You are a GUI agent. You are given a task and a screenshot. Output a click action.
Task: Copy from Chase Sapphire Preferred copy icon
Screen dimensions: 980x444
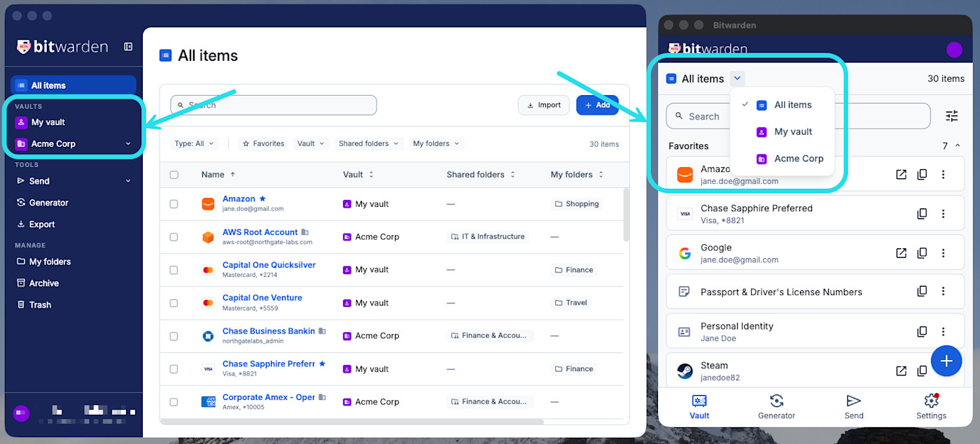[923, 214]
